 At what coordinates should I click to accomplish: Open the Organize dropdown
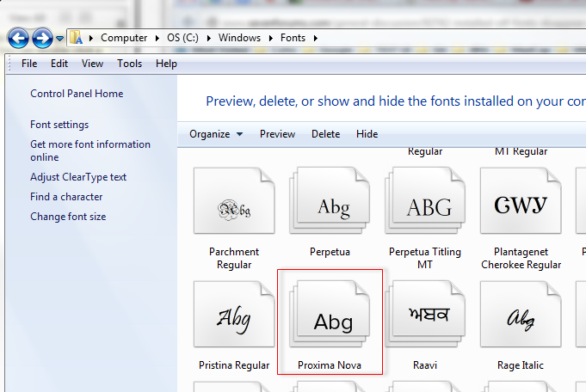[216, 134]
